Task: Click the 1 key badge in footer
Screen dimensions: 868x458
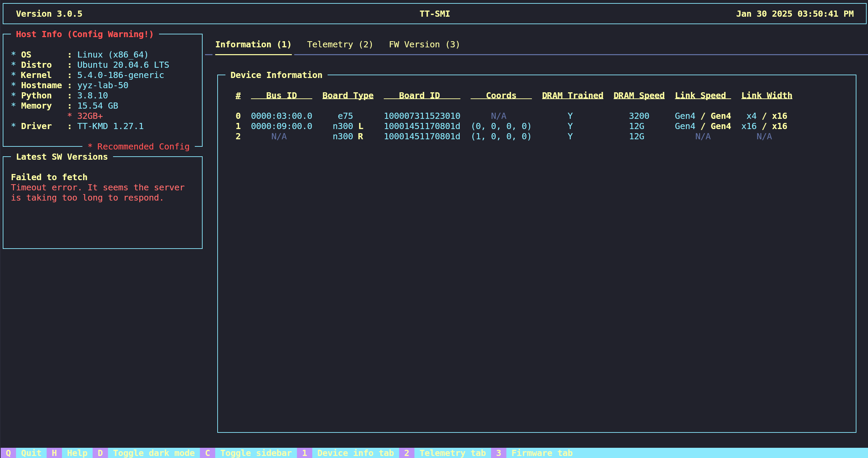Action: pos(304,453)
